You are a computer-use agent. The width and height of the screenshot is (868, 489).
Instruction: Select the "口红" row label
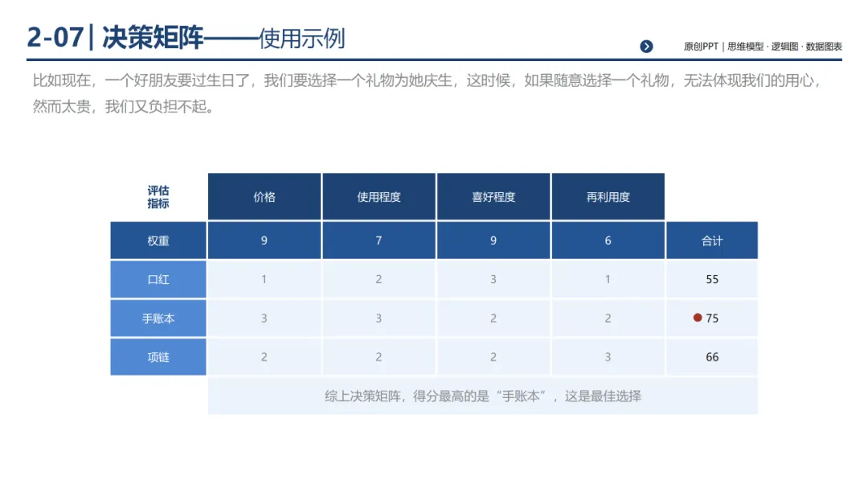pyautogui.click(x=158, y=279)
